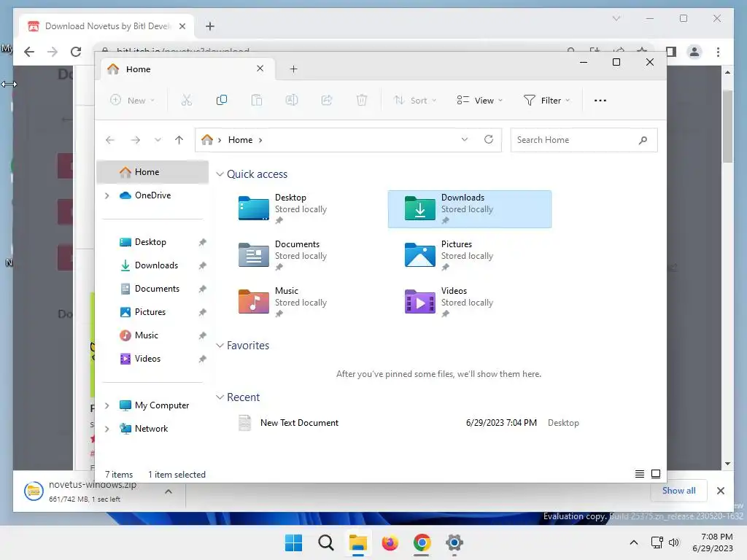Open New Text Document recent file
747x560 pixels.
coord(410,423)
